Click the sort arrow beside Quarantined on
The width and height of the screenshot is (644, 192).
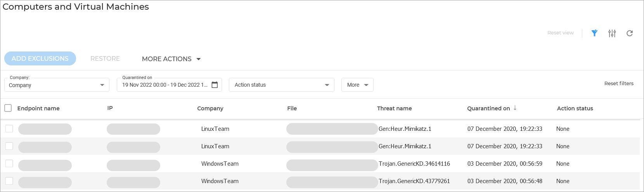tap(515, 108)
